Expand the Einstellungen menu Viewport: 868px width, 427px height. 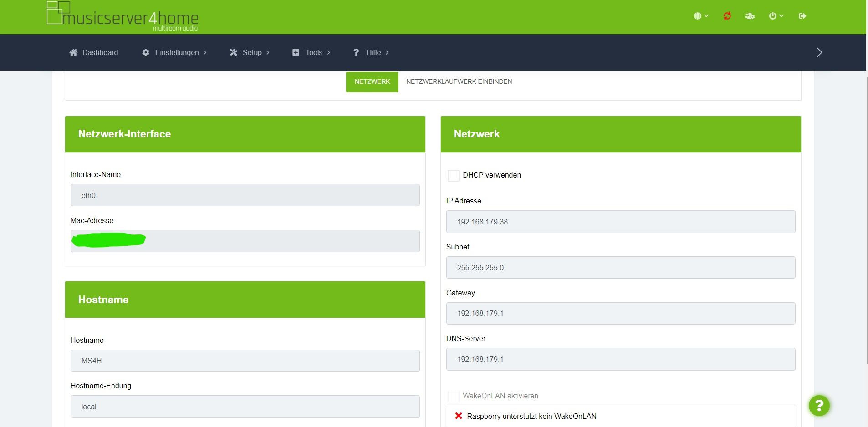(174, 52)
